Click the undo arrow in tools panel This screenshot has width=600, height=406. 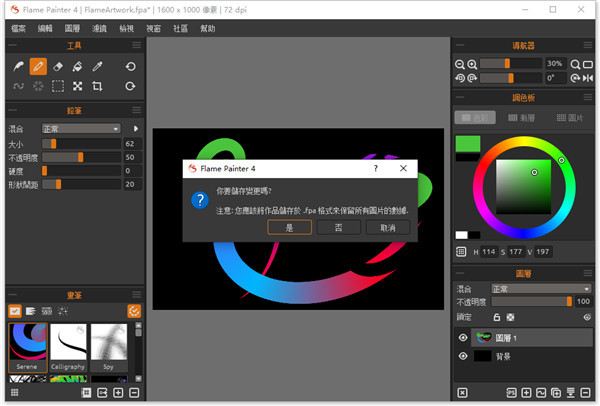coord(130,66)
